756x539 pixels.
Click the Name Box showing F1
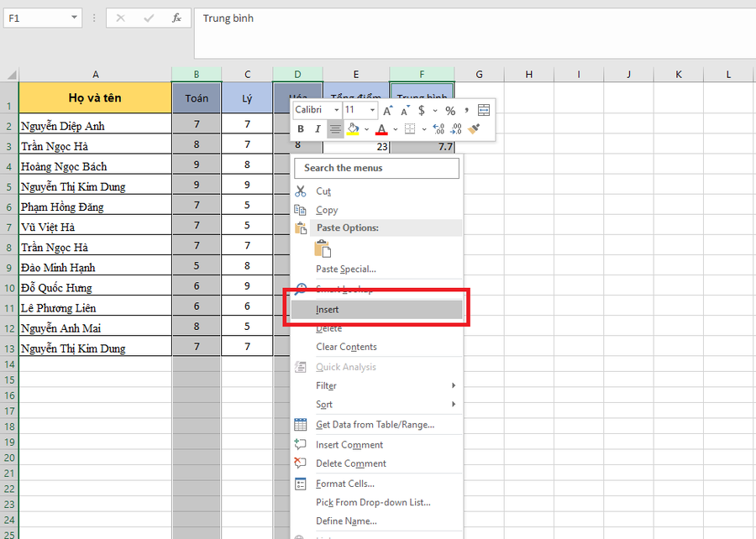tap(36, 18)
